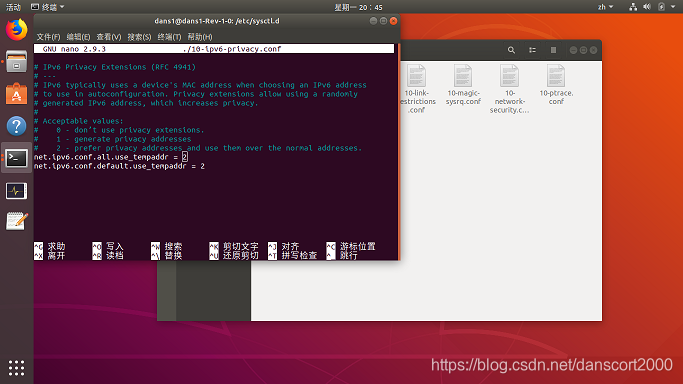Open the network status tray icon

pos(633,7)
